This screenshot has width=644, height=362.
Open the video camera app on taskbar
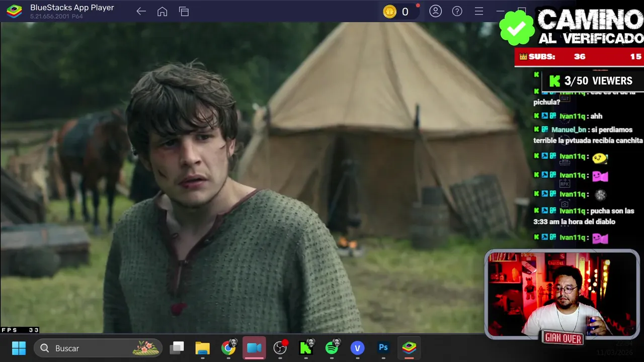click(x=254, y=348)
